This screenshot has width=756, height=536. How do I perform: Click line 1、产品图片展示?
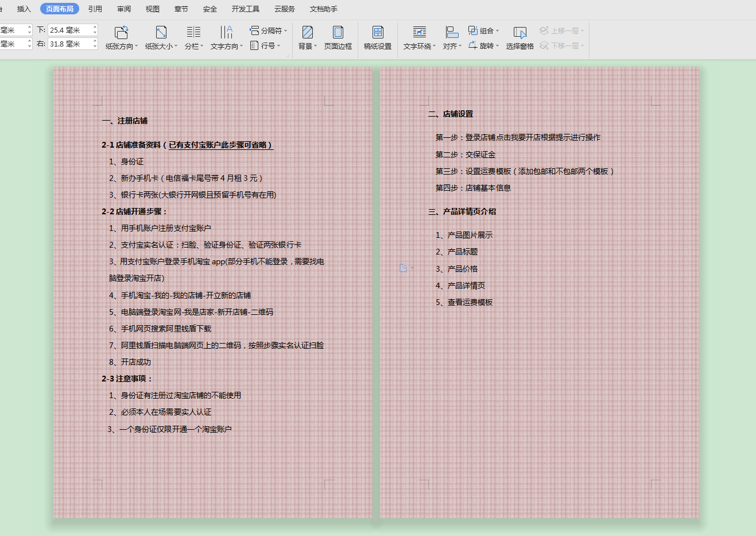point(464,235)
